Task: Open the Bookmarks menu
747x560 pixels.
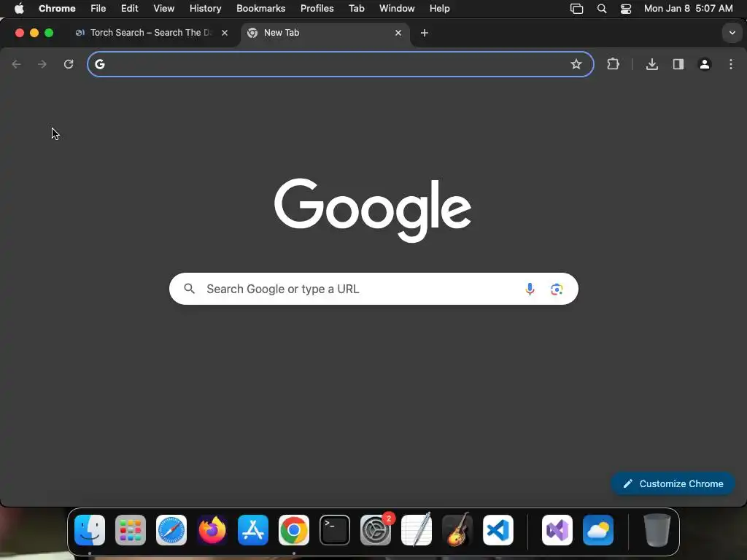Action: click(x=260, y=9)
